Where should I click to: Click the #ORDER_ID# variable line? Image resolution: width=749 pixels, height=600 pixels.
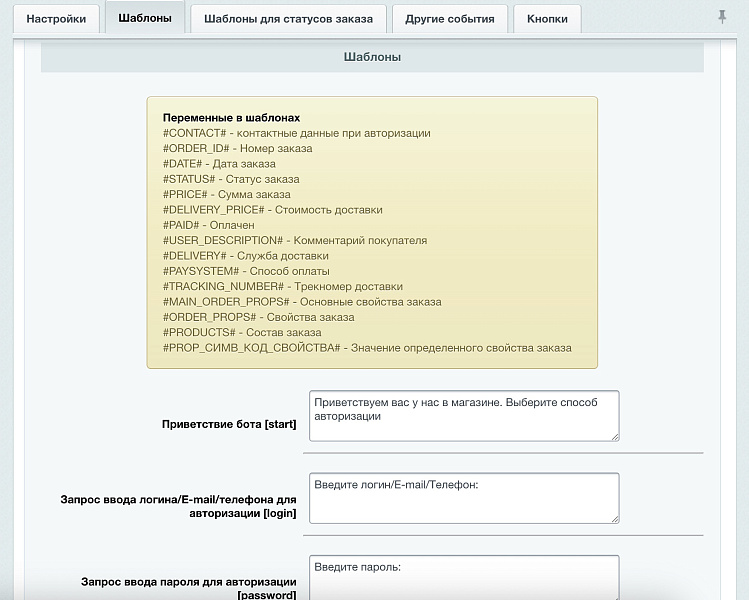pyautogui.click(x=237, y=148)
